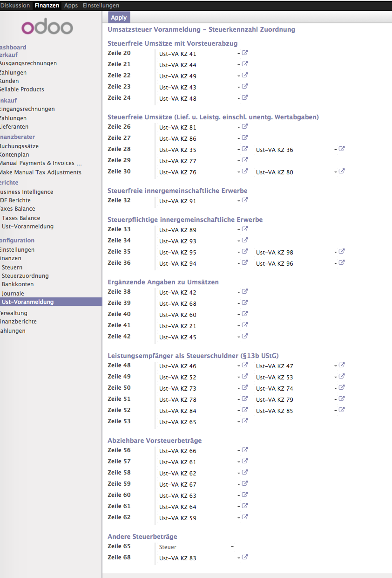This screenshot has width=392, height=578.
Task: Open Ust-VA KZ 46 external link icon
Action: pyautogui.click(x=244, y=365)
